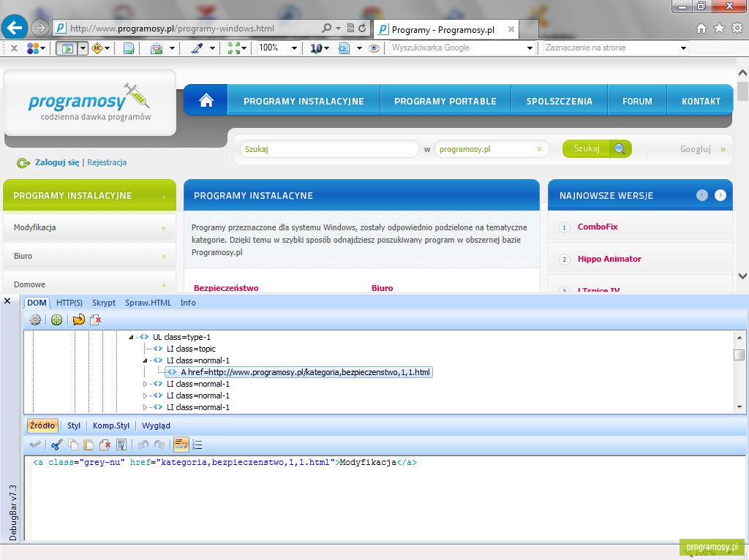Viewport: 749px width, 560px height.
Task: Collapse the UL class=type-1 tree node
Action: 131,337
